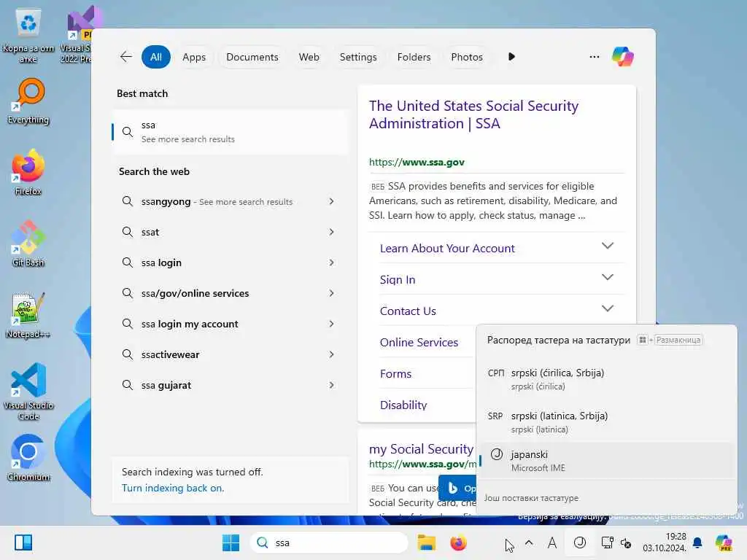Open the Disability link
Image resolution: width=747 pixels, height=560 pixels.
click(403, 405)
